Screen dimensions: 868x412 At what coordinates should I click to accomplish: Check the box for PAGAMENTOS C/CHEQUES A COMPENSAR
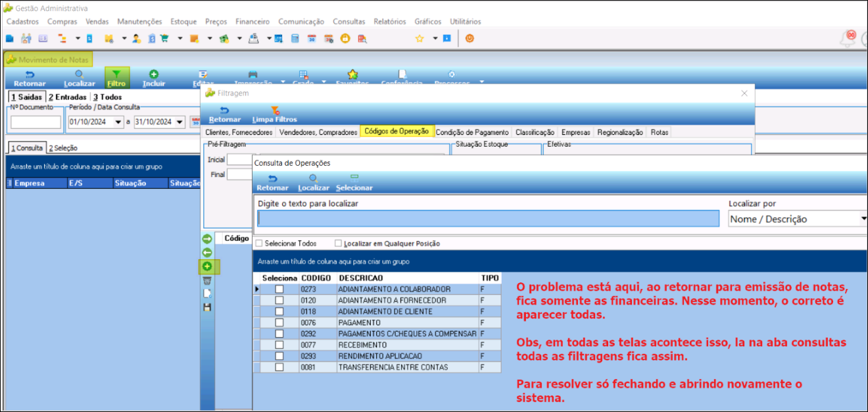coord(279,334)
